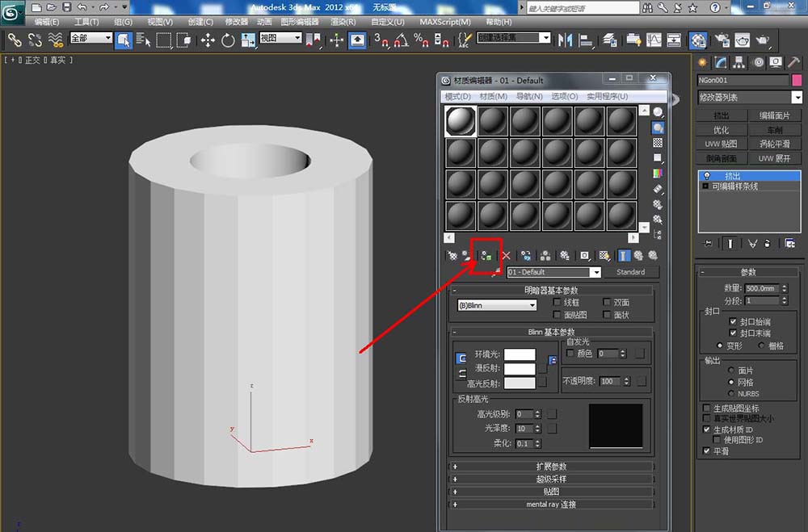
Task: Click the Mirror tool icon
Action: 566,40
